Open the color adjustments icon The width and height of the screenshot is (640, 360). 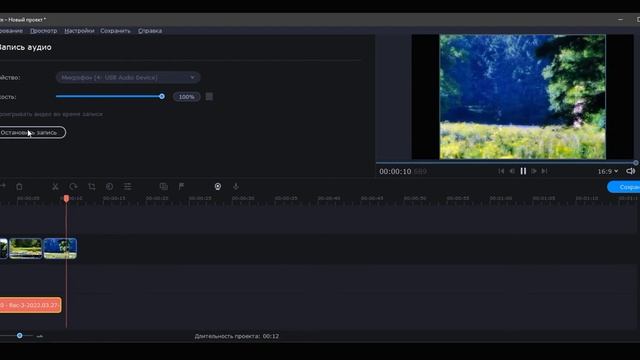[109, 187]
